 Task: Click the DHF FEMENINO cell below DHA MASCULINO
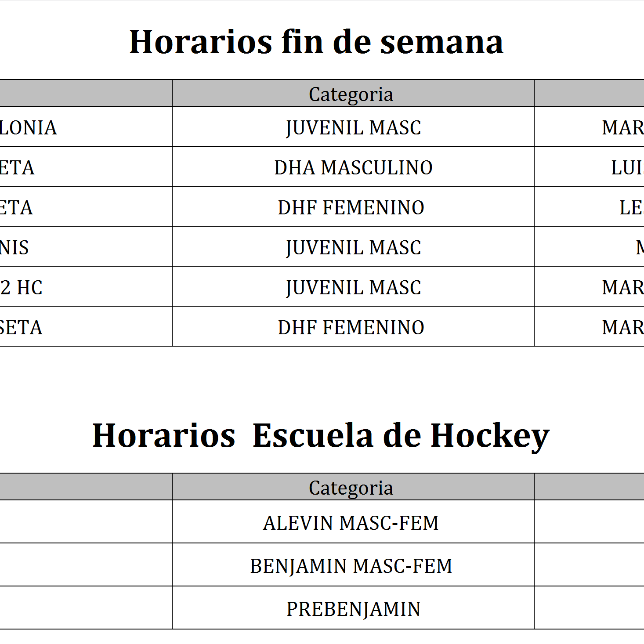click(x=351, y=207)
